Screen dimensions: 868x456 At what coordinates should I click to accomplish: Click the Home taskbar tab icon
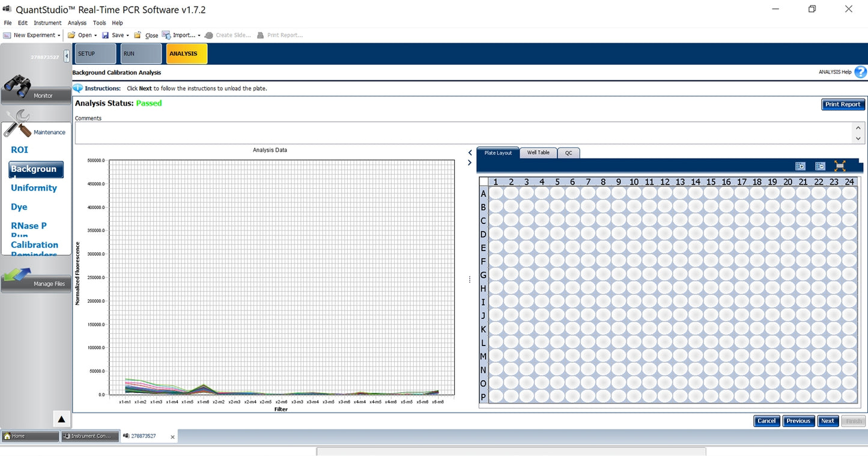tap(7, 436)
